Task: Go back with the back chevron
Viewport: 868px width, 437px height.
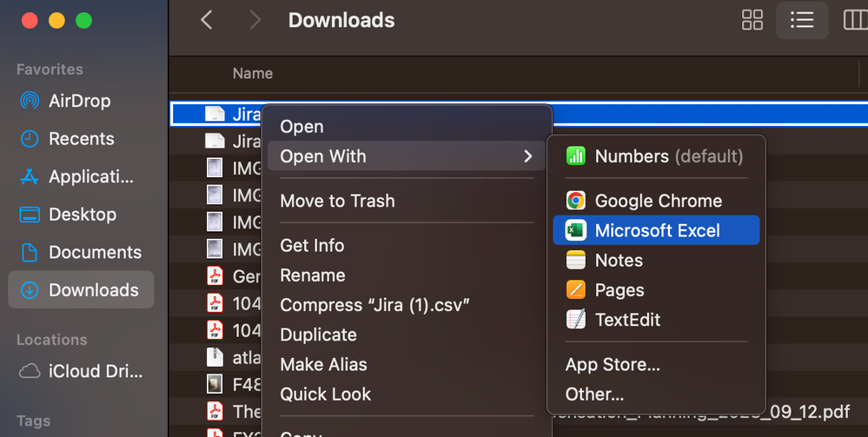Action: (207, 21)
